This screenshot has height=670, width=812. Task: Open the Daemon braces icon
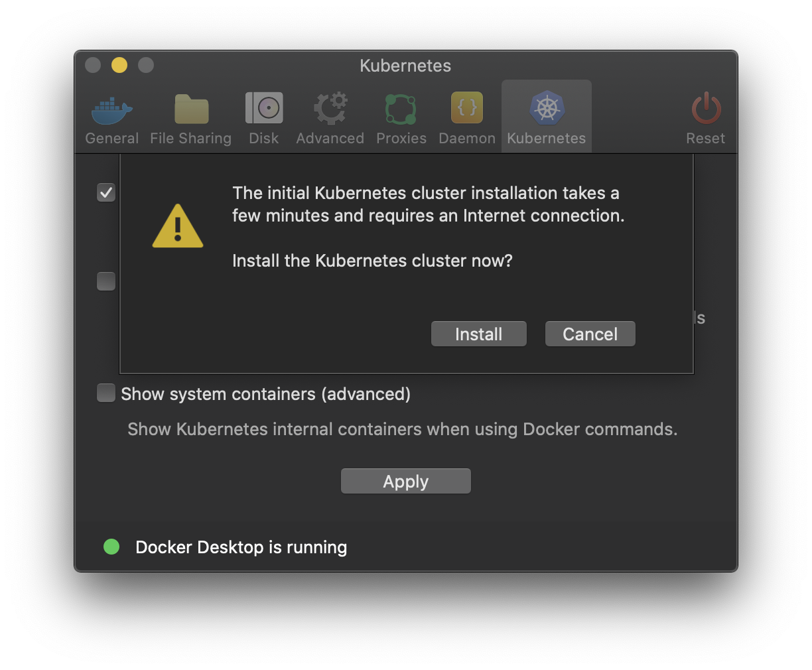click(467, 107)
